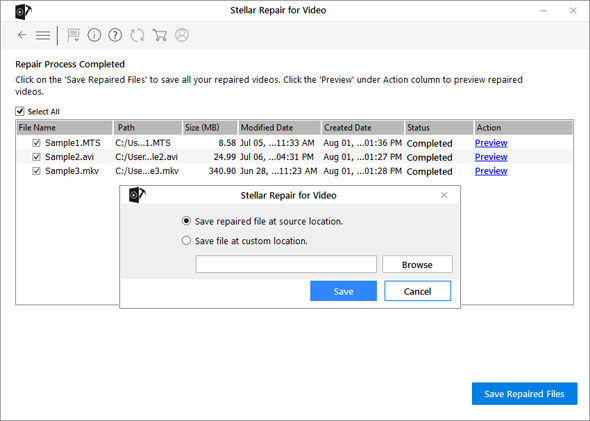Screen dimensions: 590x421
Task: Minimize the Stellar Repair for Video window
Action: coord(543,11)
